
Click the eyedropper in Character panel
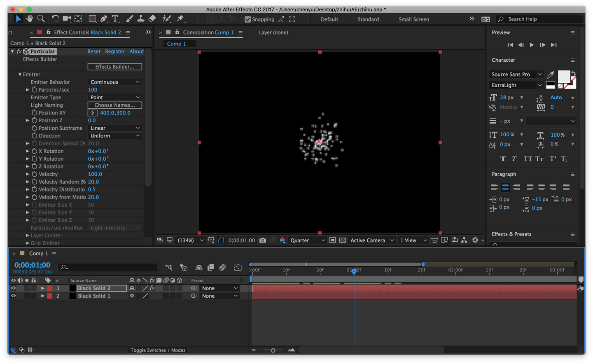pos(550,75)
